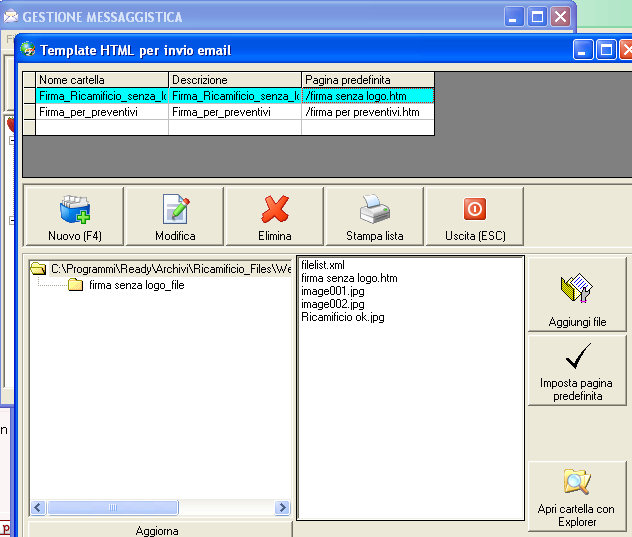Click Nuovo (F4) button label
This screenshot has height=537, width=632.
point(75,236)
